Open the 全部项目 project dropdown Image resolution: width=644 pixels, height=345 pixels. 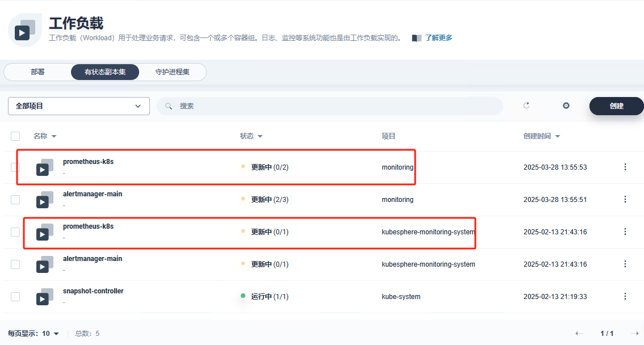[x=79, y=106]
